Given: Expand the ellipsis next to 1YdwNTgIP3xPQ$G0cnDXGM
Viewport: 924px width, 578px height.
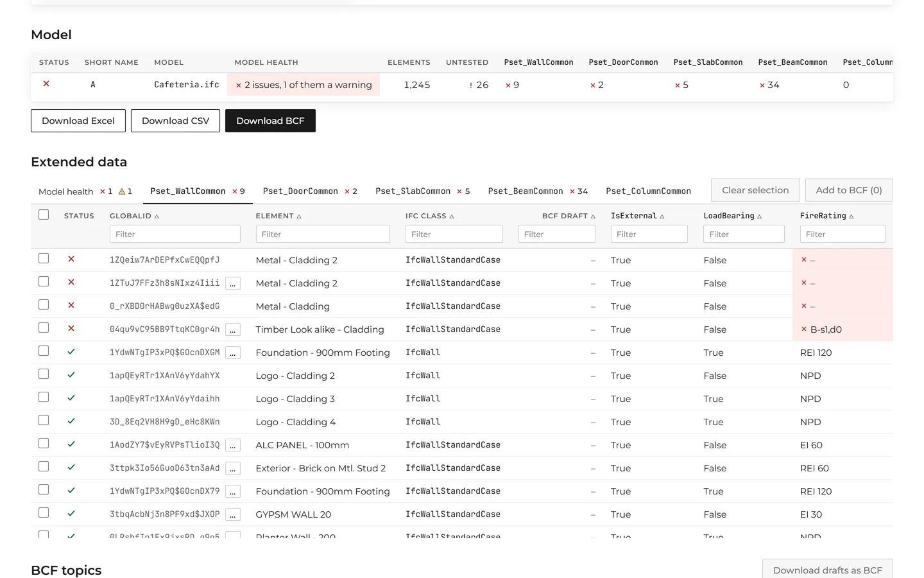Looking at the screenshot, I should coord(233,353).
